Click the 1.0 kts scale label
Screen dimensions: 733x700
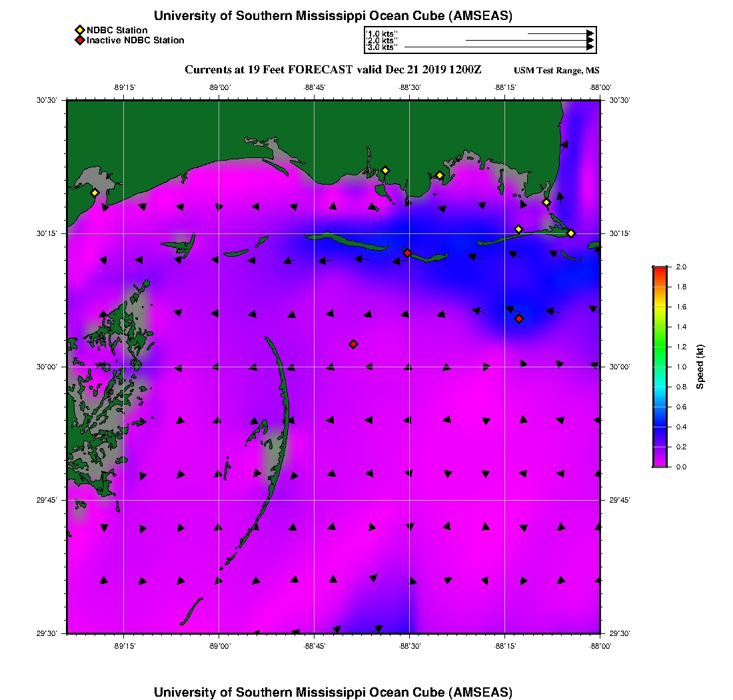tap(382, 34)
